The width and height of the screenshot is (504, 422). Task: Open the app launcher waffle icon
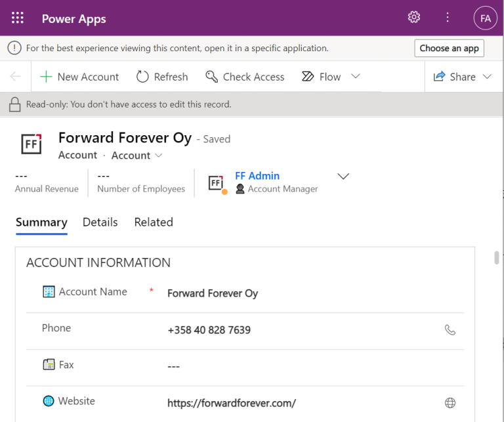tap(18, 18)
